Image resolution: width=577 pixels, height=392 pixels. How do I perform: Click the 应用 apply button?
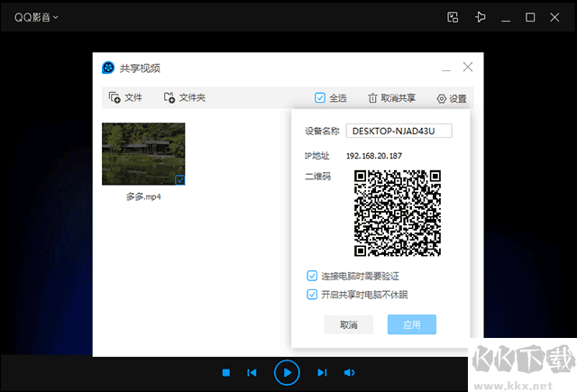point(411,324)
